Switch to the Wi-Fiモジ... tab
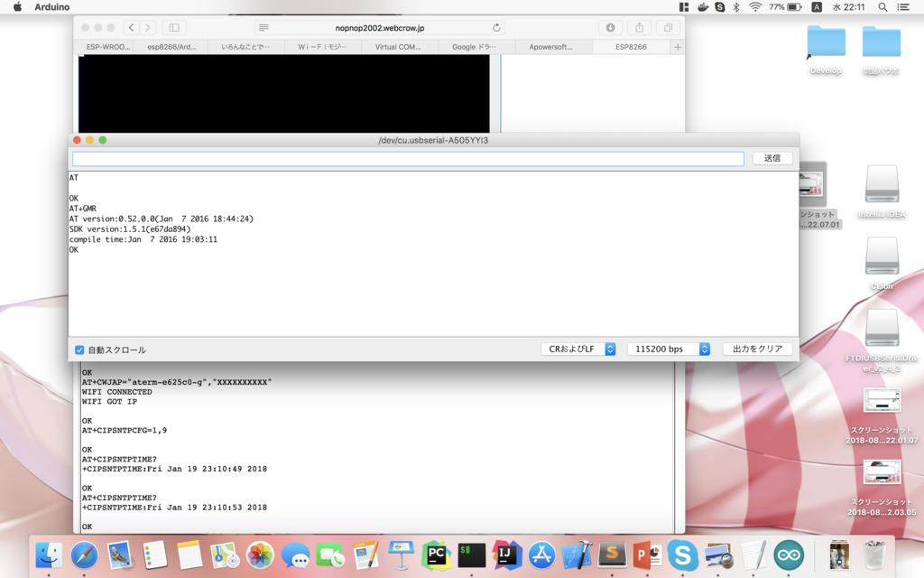This screenshot has width=924, height=578. (x=322, y=47)
